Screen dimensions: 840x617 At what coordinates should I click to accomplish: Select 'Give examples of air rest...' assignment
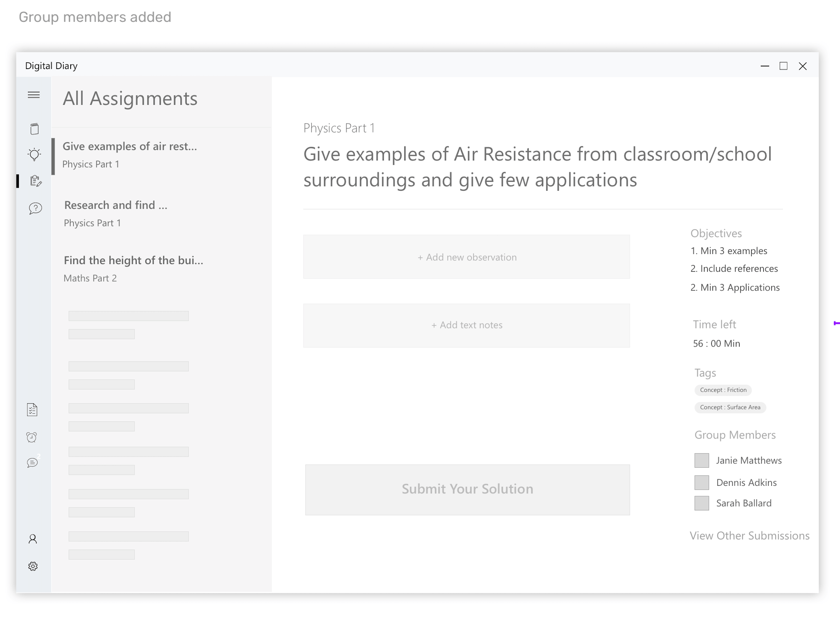130,155
